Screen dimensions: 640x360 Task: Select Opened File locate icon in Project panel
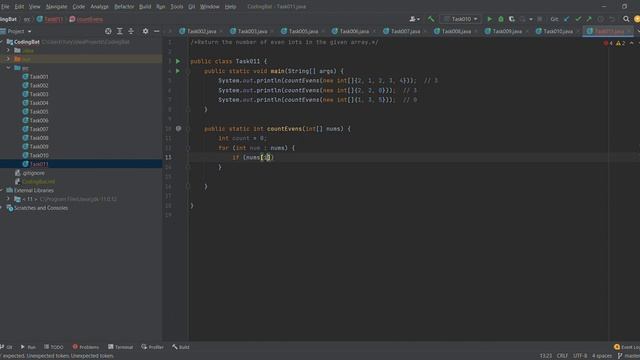pos(108,31)
